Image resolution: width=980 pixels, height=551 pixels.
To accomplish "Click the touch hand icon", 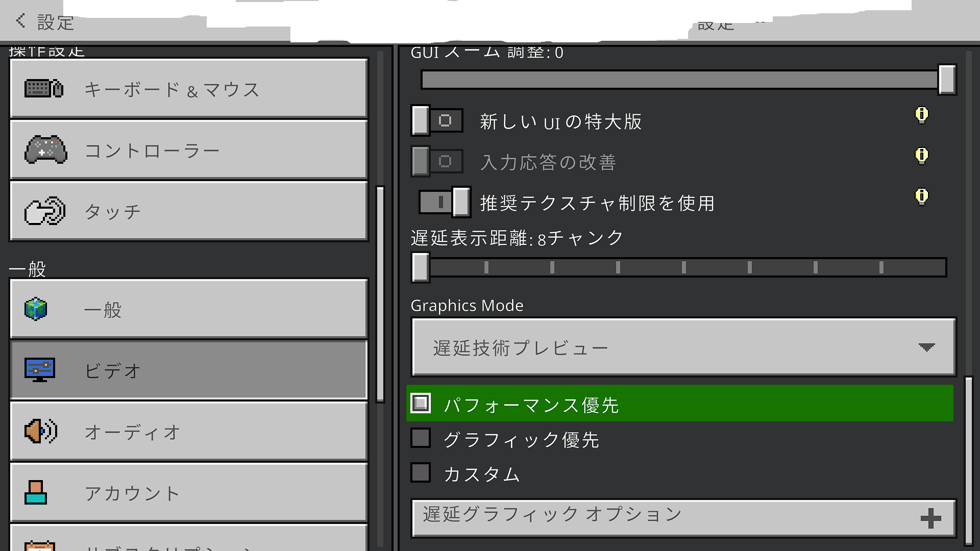I will pos(45,211).
